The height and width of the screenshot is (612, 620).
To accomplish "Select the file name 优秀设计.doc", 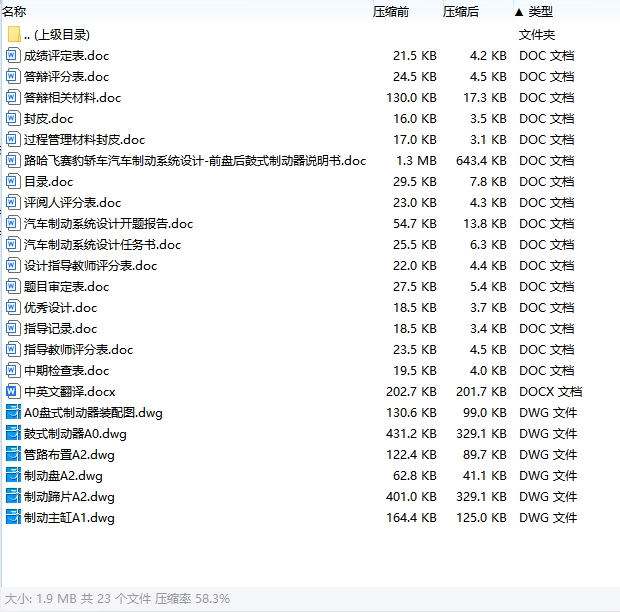I will tap(60, 307).
